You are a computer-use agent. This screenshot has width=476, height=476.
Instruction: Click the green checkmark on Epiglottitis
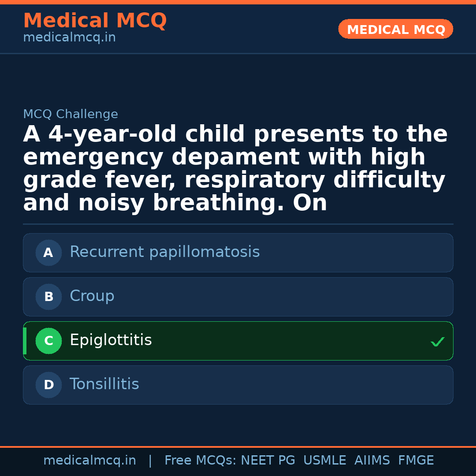click(437, 342)
